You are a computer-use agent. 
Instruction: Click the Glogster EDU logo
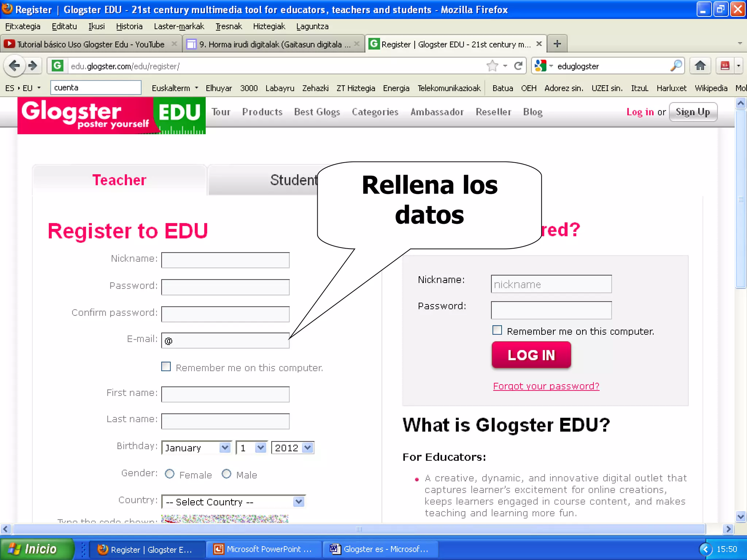[112, 115]
